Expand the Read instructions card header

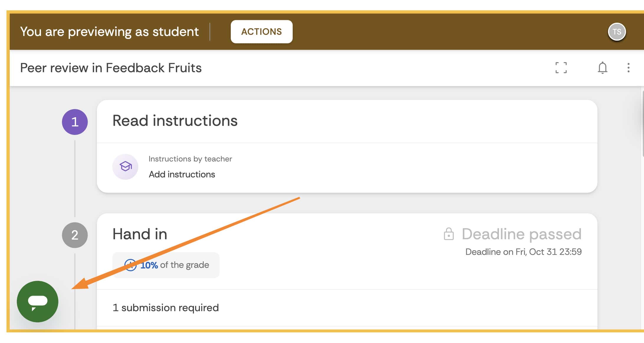click(x=175, y=121)
